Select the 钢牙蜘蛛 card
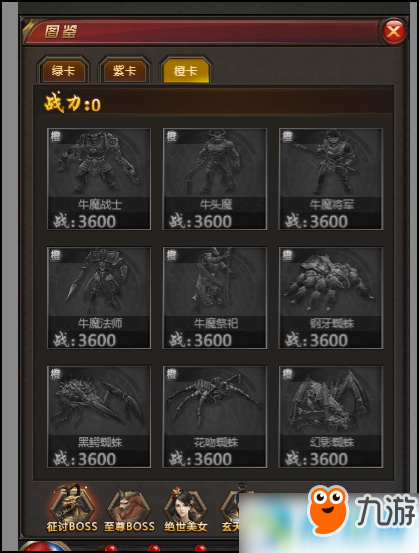Image resolution: width=419 pixels, height=553 pixels. (x=331, y=298)
